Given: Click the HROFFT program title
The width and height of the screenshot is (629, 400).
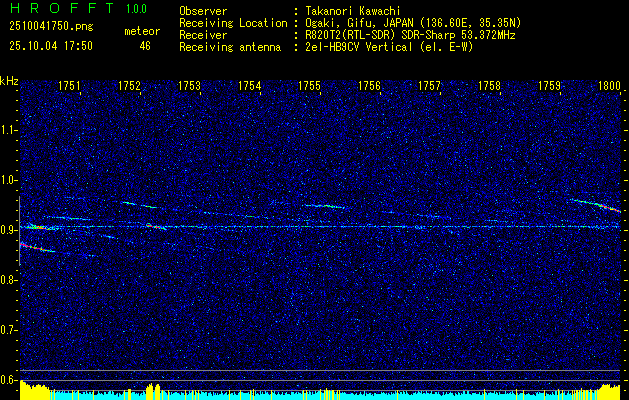Looking at the screenshot, I should pos(63,8).
